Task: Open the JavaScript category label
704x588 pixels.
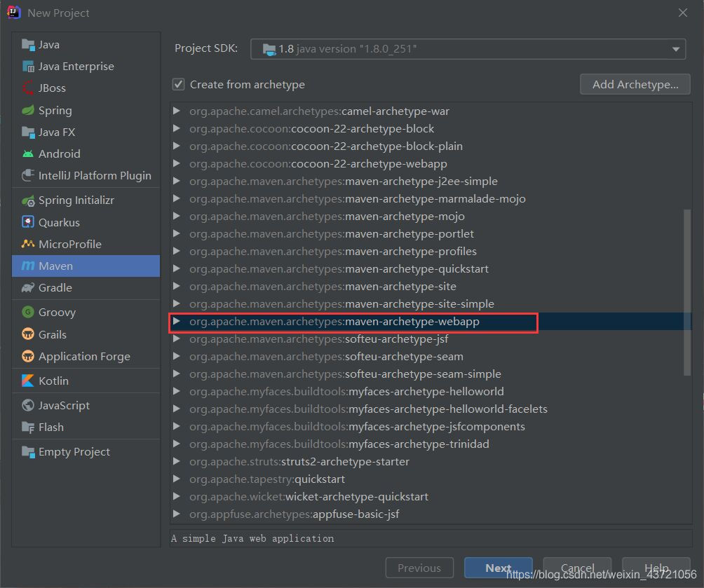Action: (x=65, y=405)
